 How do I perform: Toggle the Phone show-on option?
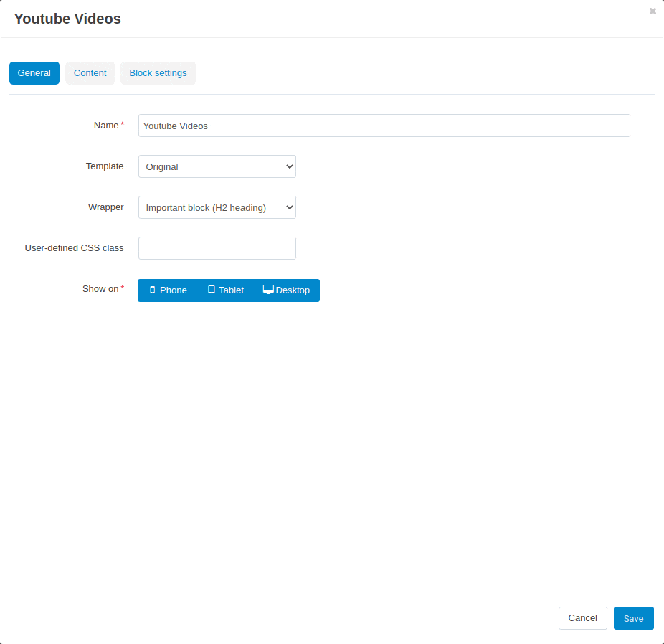pos(168,290)
